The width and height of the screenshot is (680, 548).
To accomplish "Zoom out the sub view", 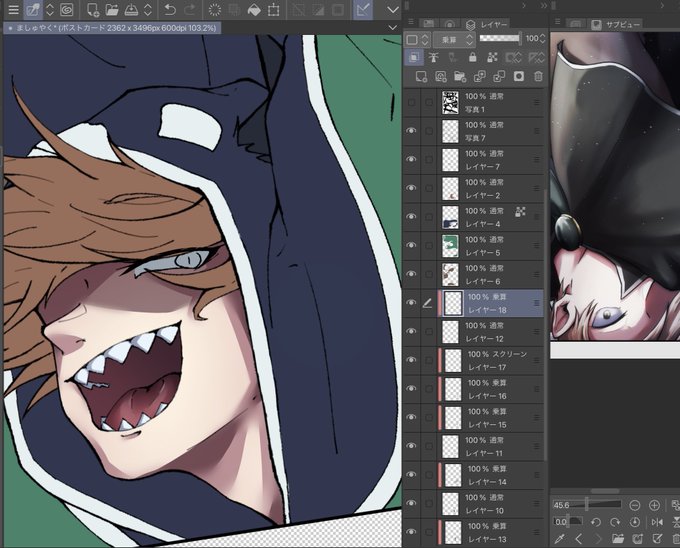I will [x=634, y=505].
